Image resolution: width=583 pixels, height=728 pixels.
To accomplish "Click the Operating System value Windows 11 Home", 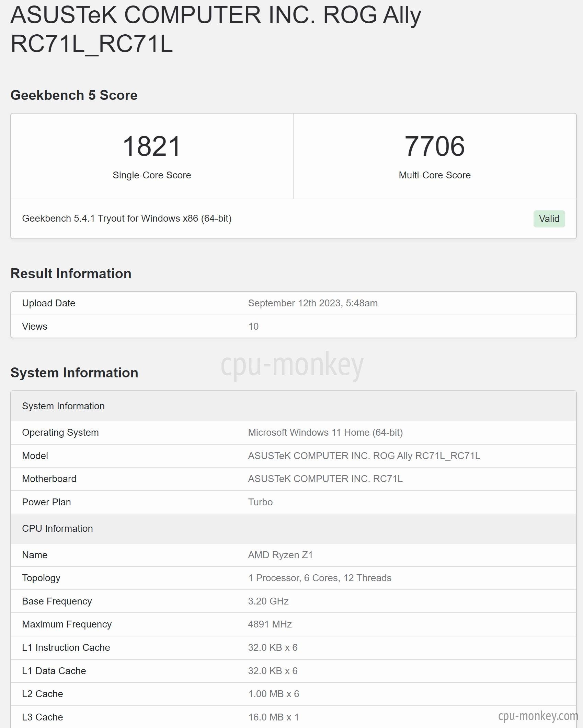I will (x=325, y=432).
